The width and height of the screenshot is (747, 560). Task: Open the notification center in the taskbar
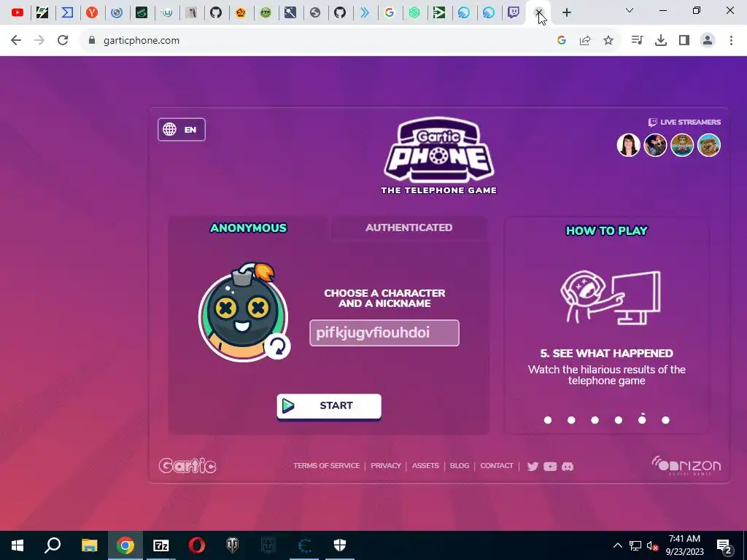tap(724, 545)
